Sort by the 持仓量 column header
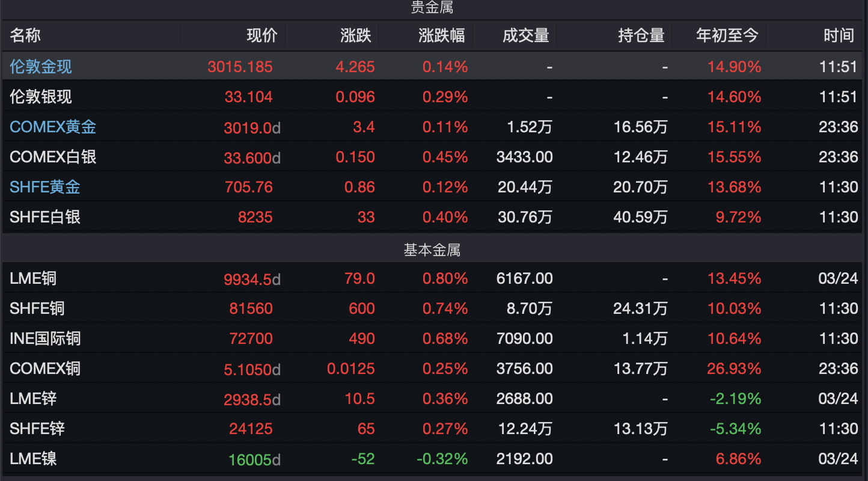The height and width of the screenshot is (481, 868). pos(641,35)
